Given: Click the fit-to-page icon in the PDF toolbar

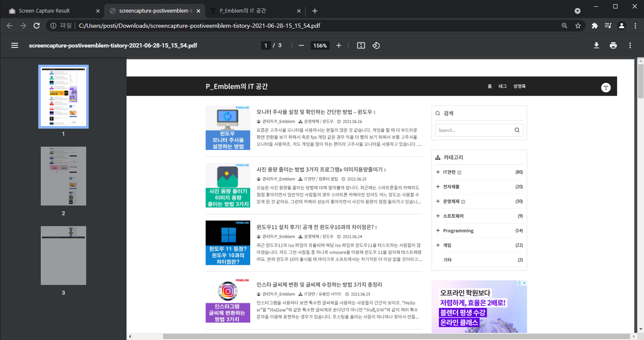Looking at the screenshot, I should click(x=361, y=45).
